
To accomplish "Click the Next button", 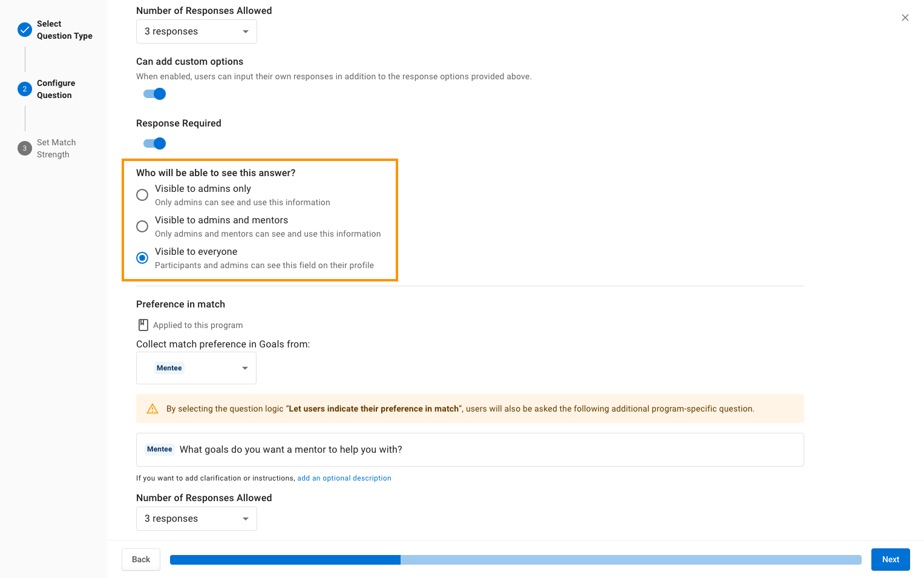I will 891,559.
